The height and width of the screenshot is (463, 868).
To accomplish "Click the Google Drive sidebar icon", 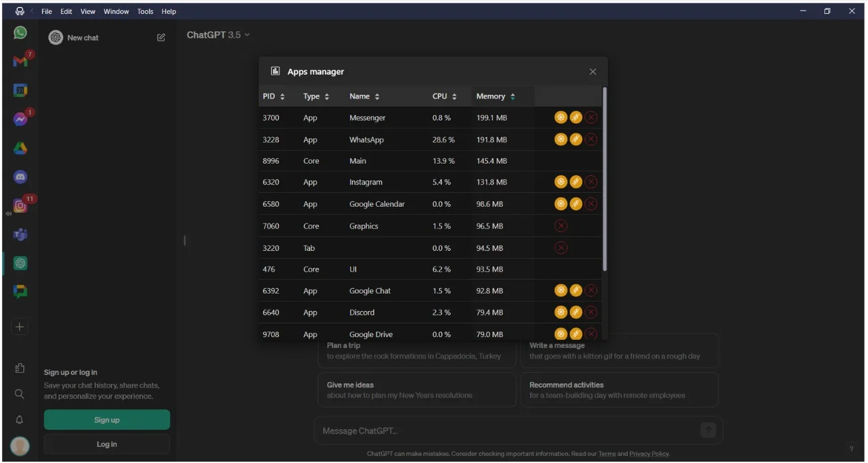I will [x=20, y=149].
